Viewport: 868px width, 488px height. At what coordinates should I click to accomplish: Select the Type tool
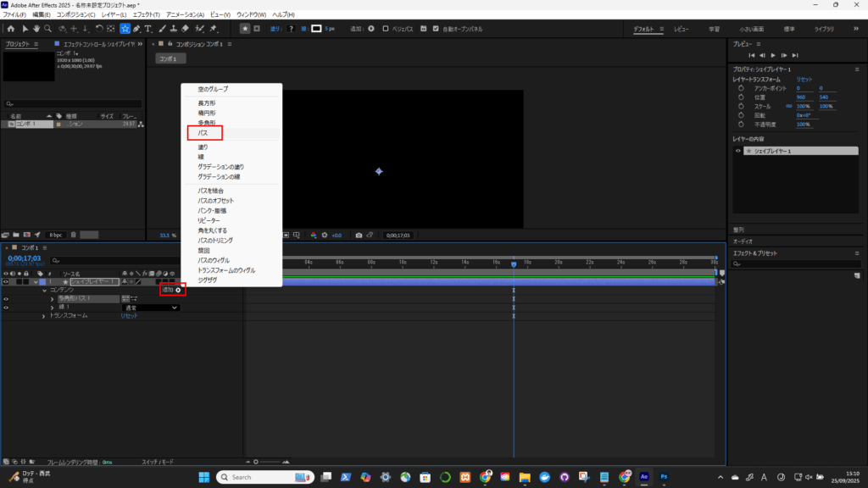coord(148,29)
